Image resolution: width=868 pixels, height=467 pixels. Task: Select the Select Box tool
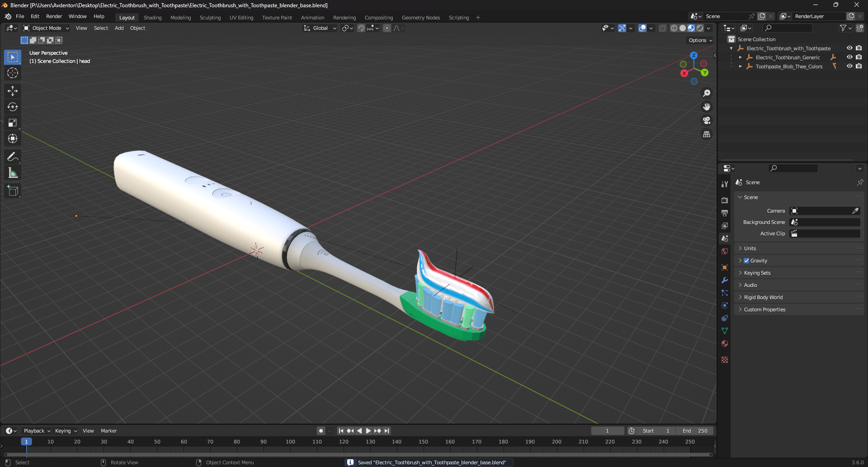click(13, 57)
